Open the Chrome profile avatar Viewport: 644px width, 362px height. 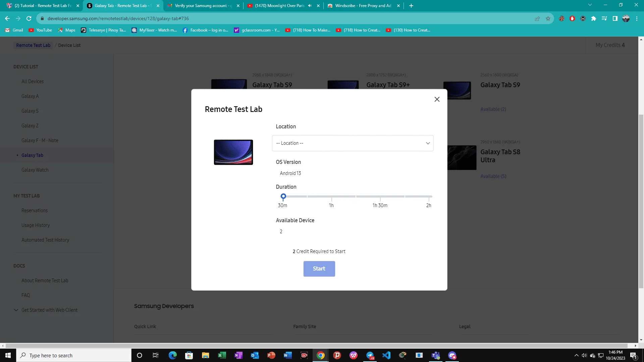(x=626, y=18)
